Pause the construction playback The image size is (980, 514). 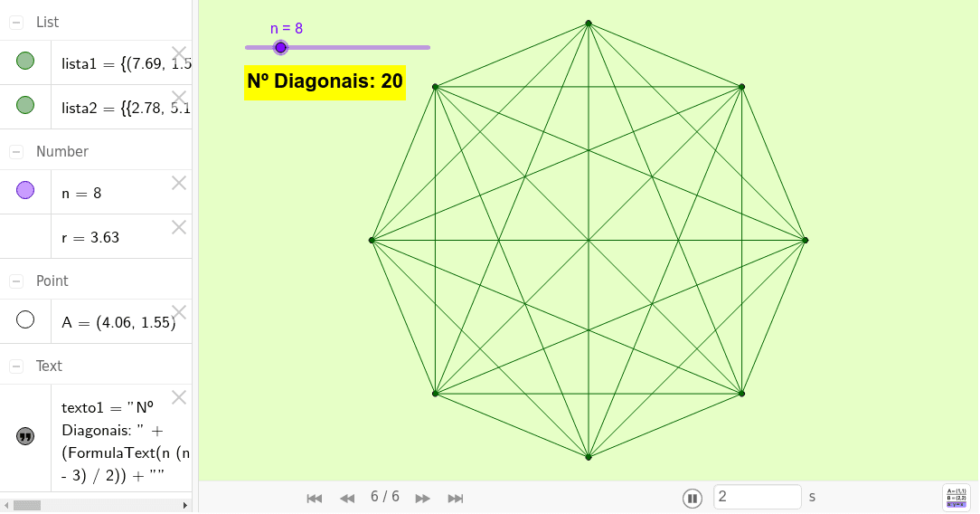click(692, 499)
